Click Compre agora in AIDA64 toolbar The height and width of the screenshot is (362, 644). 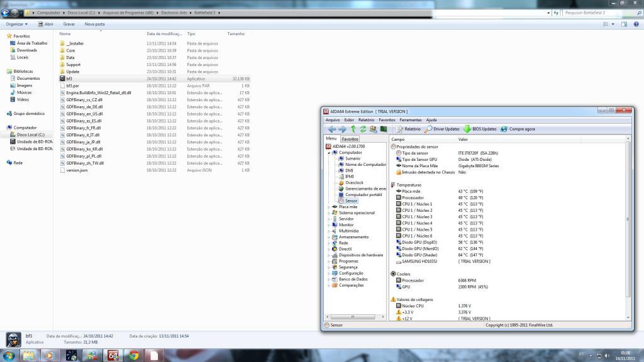tap(518, 129)
